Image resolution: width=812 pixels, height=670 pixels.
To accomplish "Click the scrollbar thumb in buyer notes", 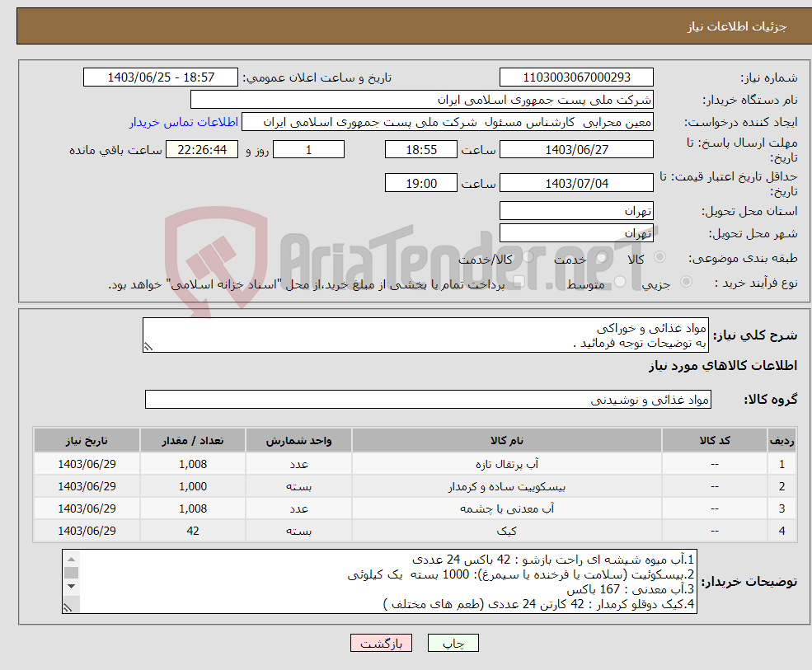I will coord(72,573).
